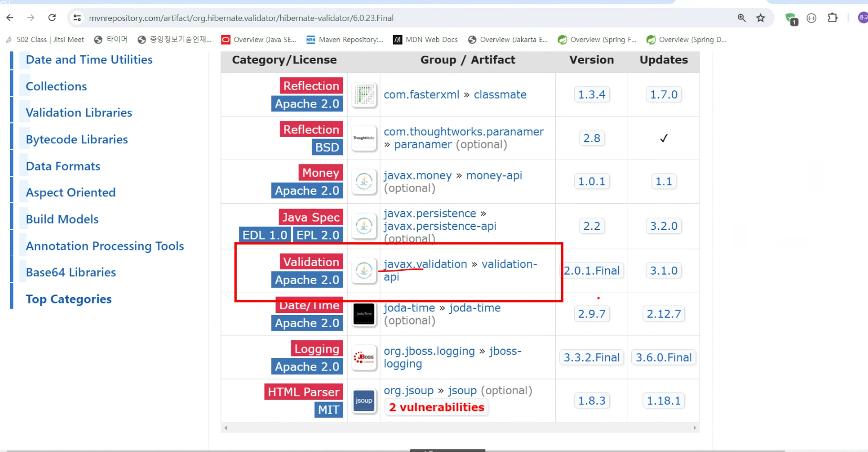868x452 pixels.
Task: Reload the Maven Repository page
Action: 52,18
